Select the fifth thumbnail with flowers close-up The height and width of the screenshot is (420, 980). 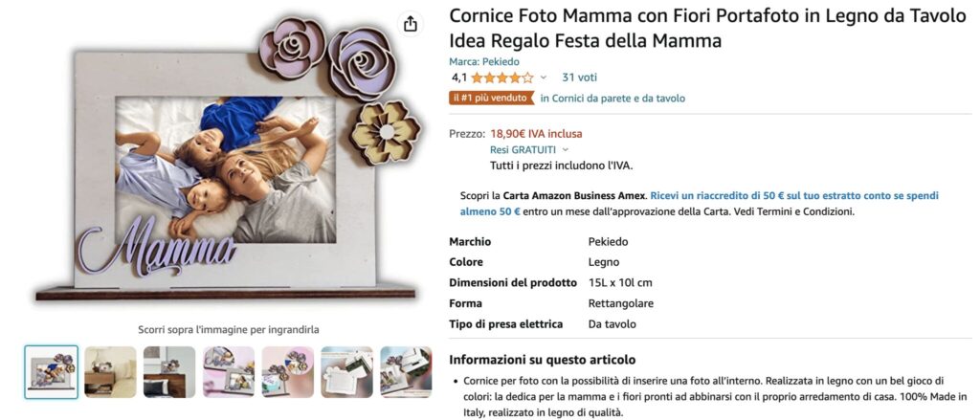pyautogui.click(x=288, y=372)
